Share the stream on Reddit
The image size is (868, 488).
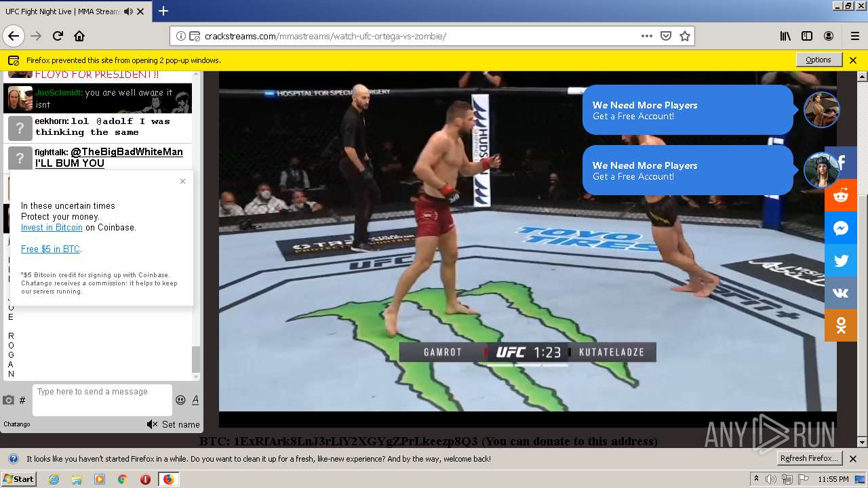841,195
